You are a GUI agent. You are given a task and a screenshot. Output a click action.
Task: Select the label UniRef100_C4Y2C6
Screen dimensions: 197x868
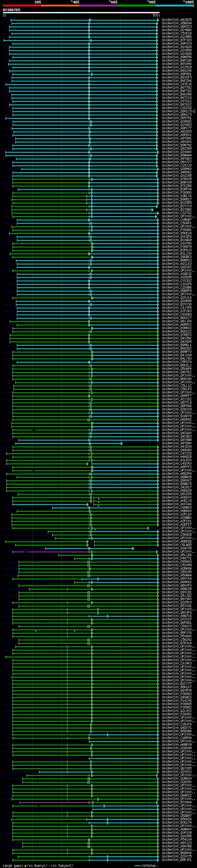(177, 453)
